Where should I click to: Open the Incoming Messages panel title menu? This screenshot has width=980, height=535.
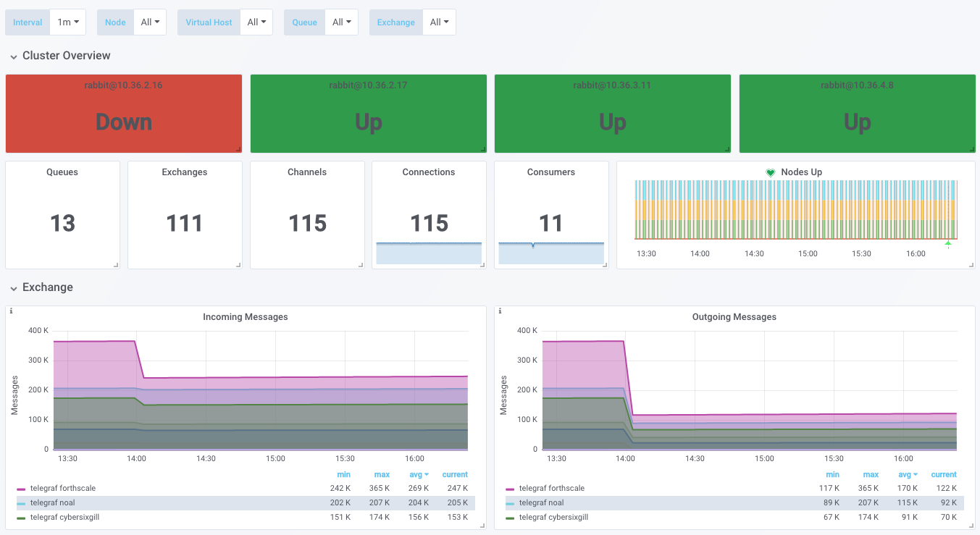tap(246, 317)
